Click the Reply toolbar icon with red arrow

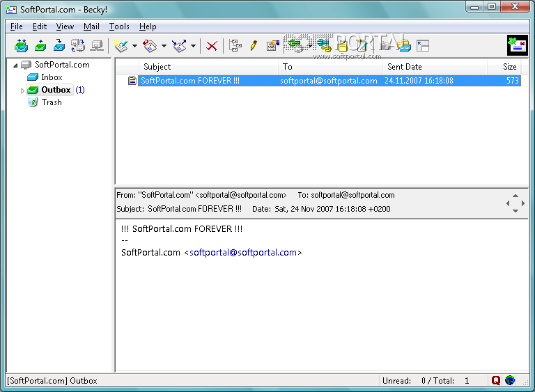pos(150,46)
